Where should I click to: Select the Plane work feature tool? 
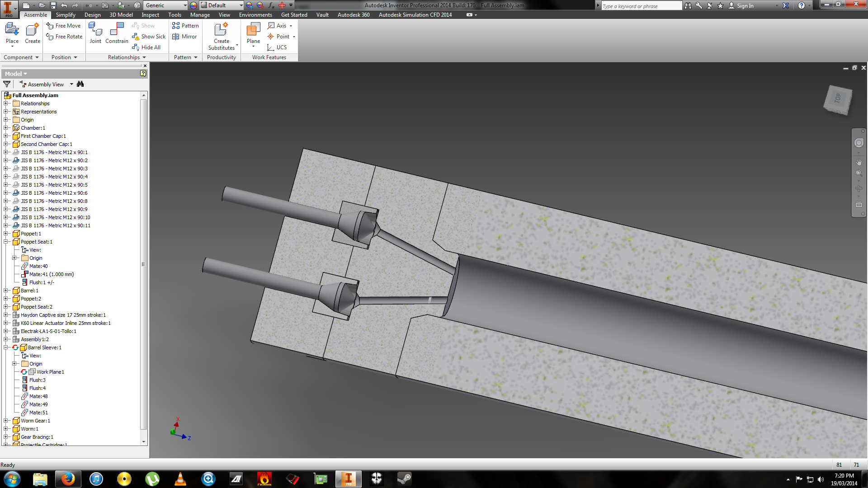tap(253, 33)
